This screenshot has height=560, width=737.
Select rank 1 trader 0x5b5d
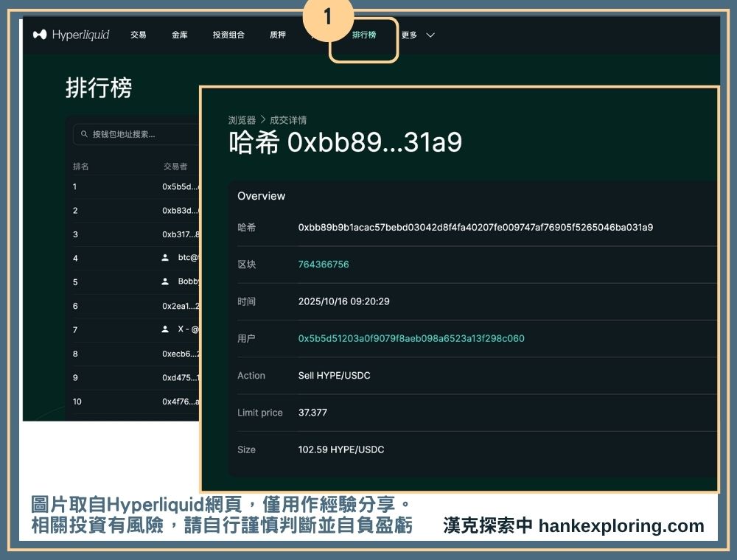point(179,187)
